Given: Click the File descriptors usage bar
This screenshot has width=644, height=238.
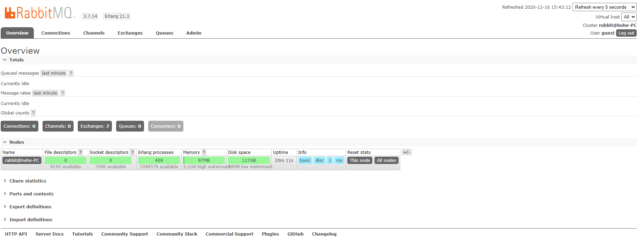Looking at the screenshot, I should click(x=66, y=160).
